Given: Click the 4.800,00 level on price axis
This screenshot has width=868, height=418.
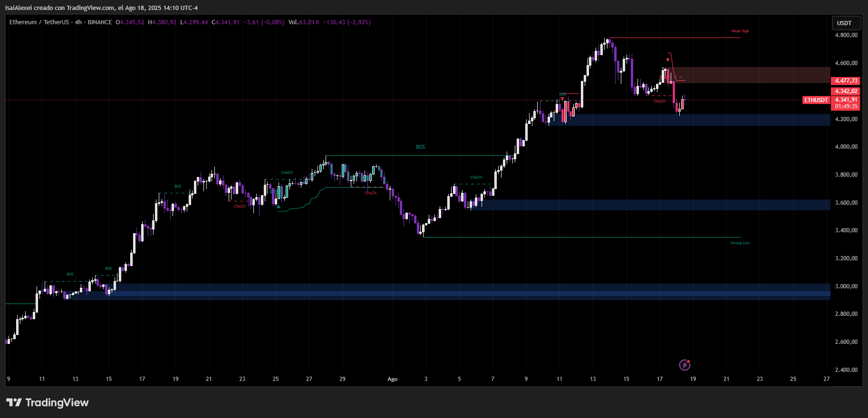Looking at the screenshot, I should (x=846, y=35).
